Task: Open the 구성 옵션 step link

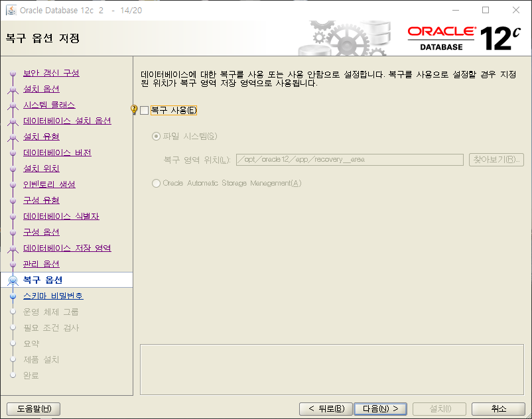Action: [x=41, y=232]
